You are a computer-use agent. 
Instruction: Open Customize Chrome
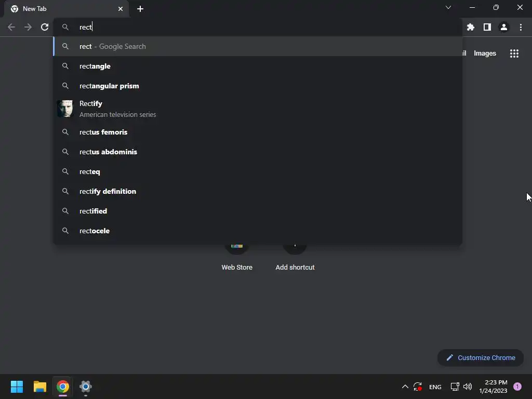(x=481, y=357)
